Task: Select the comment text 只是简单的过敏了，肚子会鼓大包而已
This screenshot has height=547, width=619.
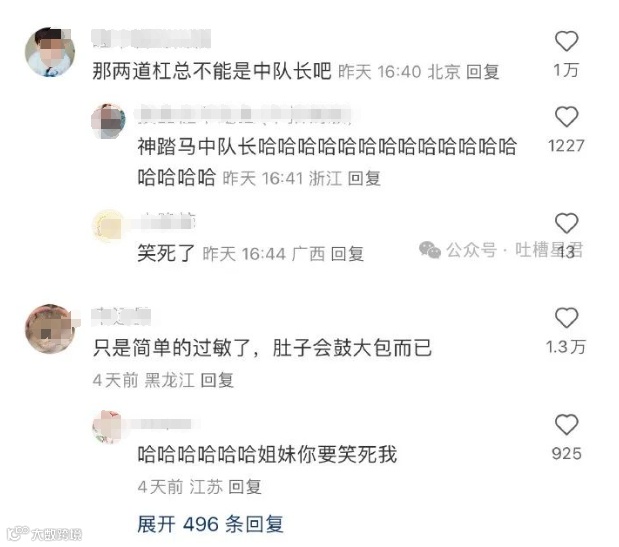Action: 262,348
